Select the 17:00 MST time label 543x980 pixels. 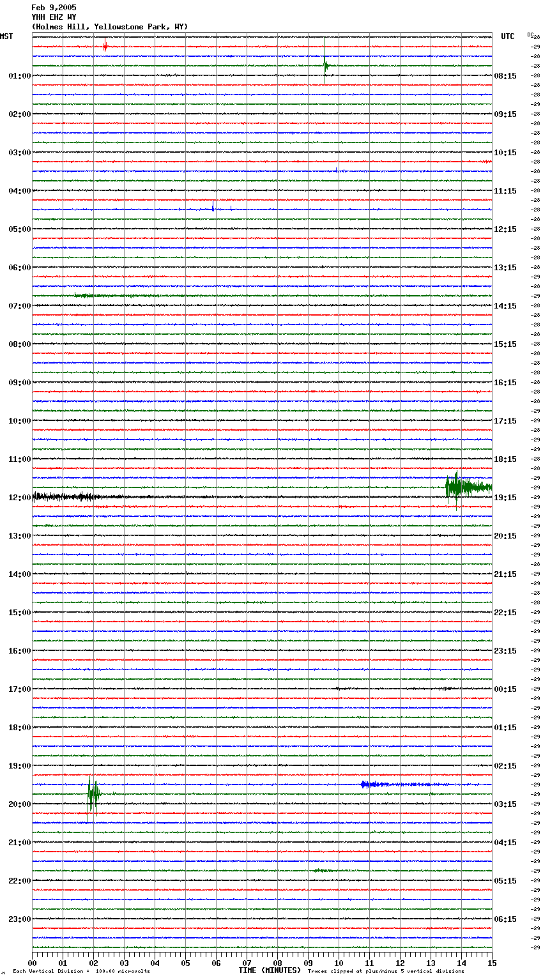(19, 689)
